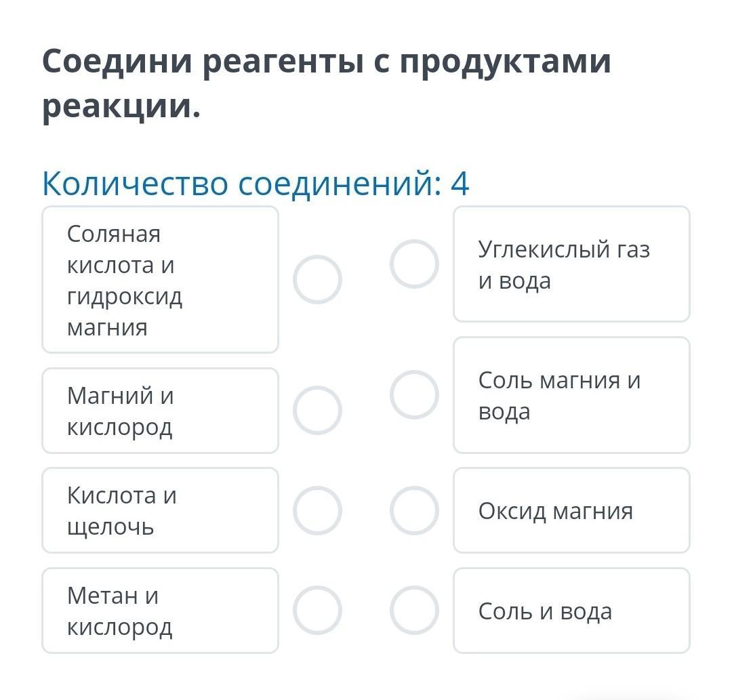Select connector circle beside Оксид магния
The height and width of the screenshot is (700, 732).
pos(414,510)
